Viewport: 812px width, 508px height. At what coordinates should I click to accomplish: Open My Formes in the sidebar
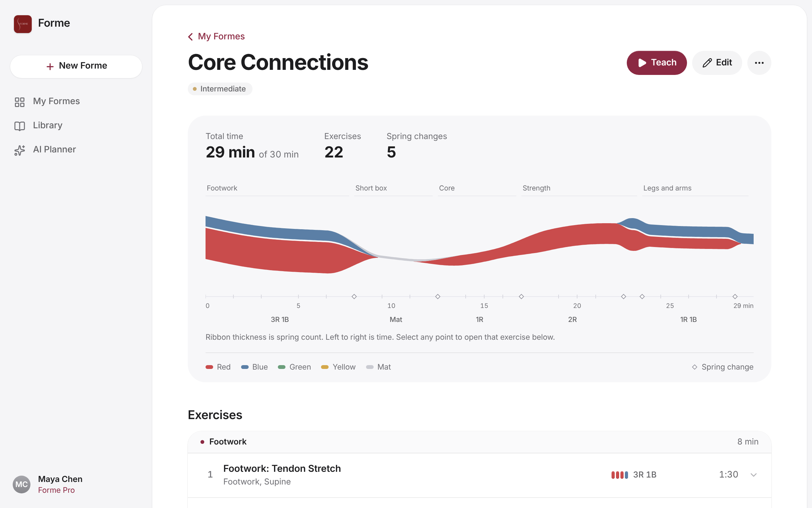[76, 102]
